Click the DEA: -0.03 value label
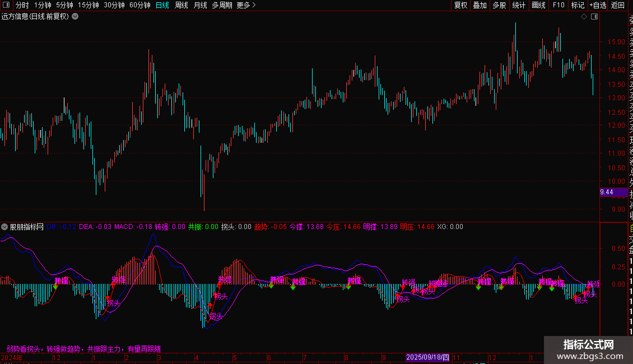This screenshot has width=633, height=364. click(95, 227)
